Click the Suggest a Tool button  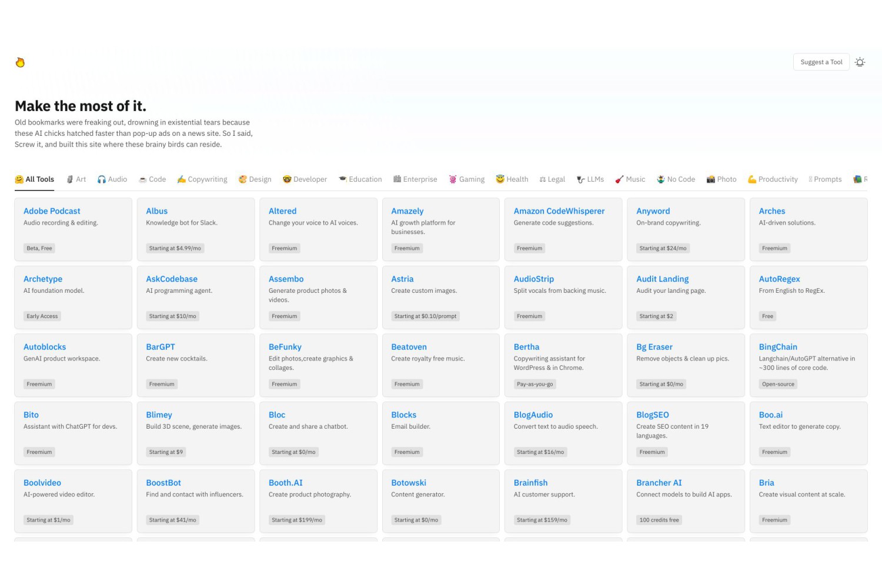click(821, 62)
